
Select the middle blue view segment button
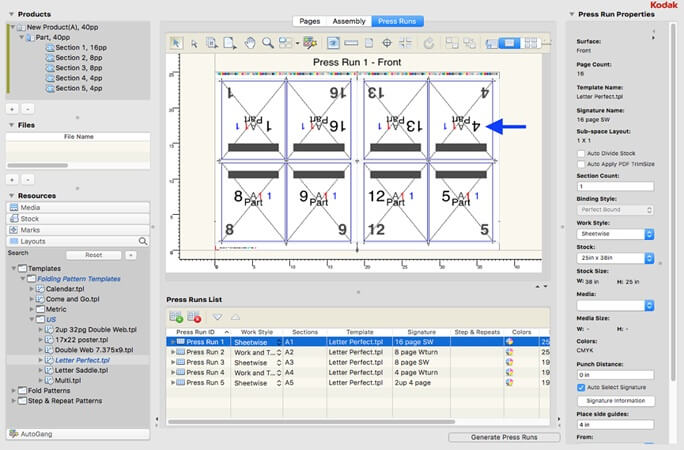(510, 43)
